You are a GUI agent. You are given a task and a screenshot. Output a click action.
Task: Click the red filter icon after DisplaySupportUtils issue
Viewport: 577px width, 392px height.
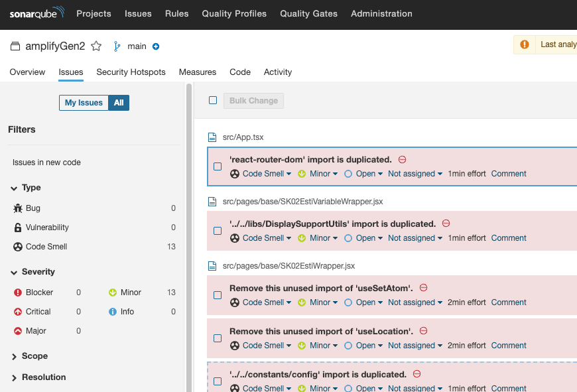(446, 224)
